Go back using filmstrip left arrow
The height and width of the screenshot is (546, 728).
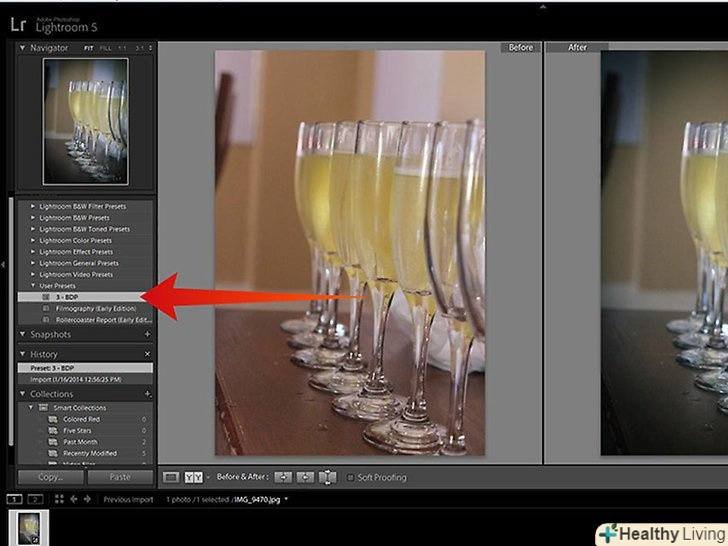(x=75, y=499)
